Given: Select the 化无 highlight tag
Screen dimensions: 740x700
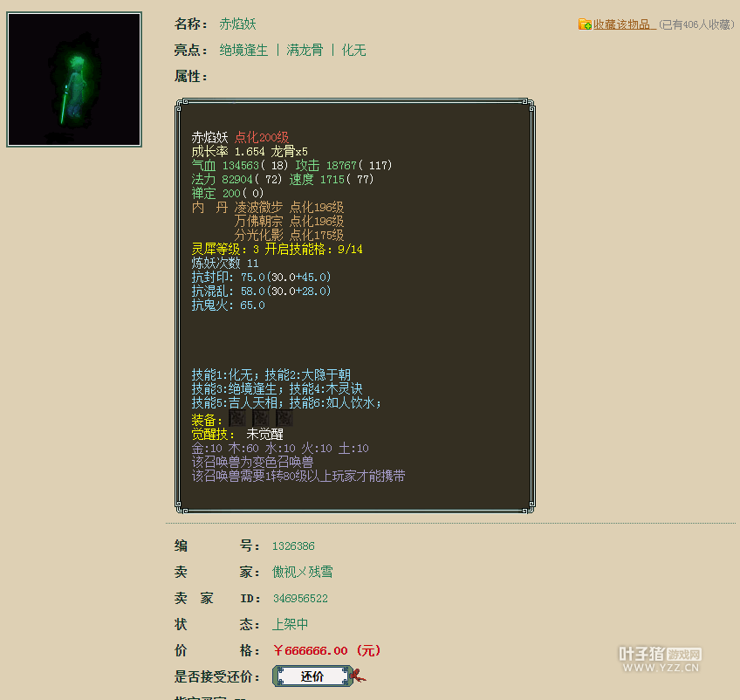Looking at the screenshot, I should point(353,51).
